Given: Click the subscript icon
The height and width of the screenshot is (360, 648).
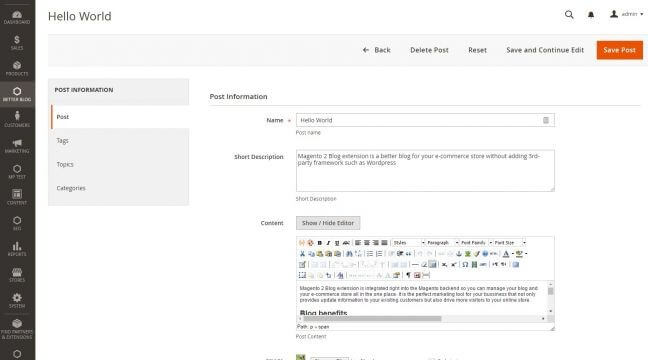Looking at the screenshot, I should tap(444, 265).
